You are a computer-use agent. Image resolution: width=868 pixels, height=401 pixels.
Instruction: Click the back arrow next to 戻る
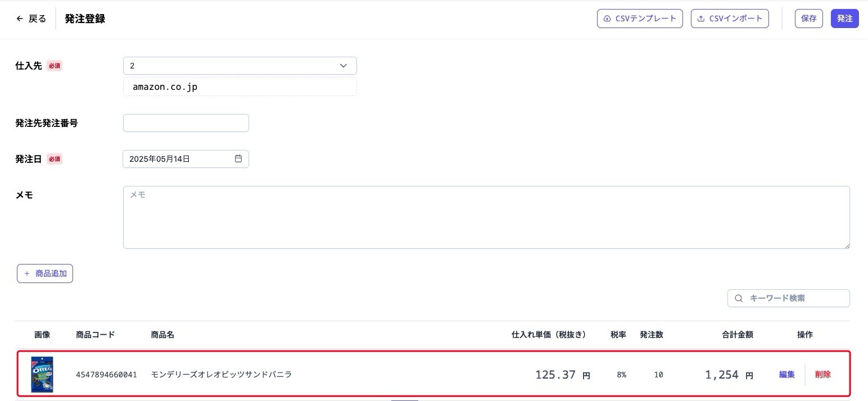pos(19,18)
